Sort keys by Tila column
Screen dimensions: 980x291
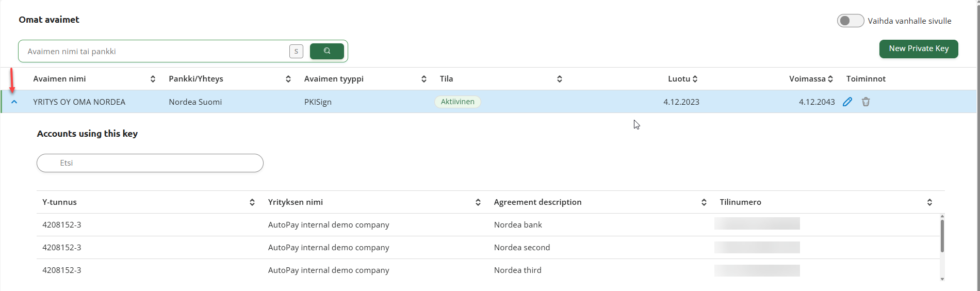click(x=559, y=79)
